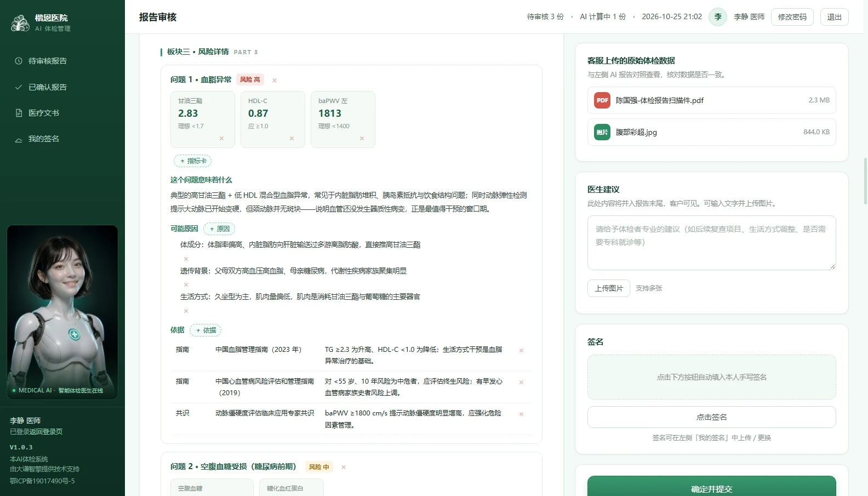Click the hospital tree logo icon
The height and width of the screenshot is (496, 868).
(20, 22)
